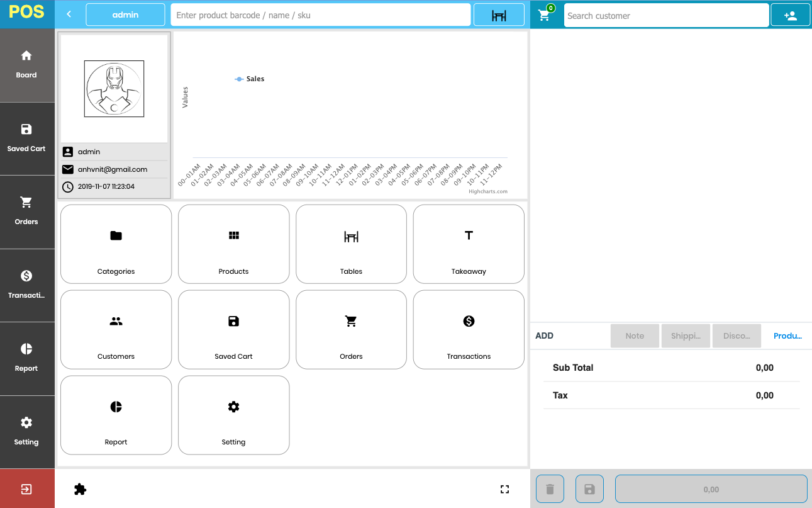The height and width of the screenshot is (508, 812).
Task: Select the add customer icon
Action: 790,14
